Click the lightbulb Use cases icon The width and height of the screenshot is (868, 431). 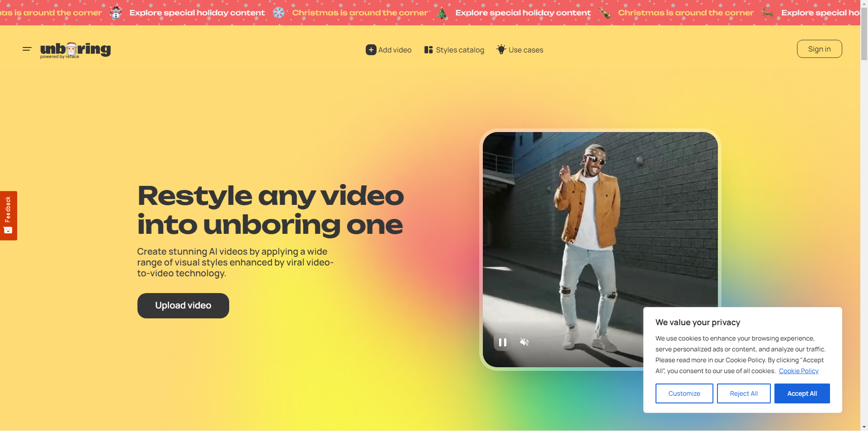click(x=501, y=49)
